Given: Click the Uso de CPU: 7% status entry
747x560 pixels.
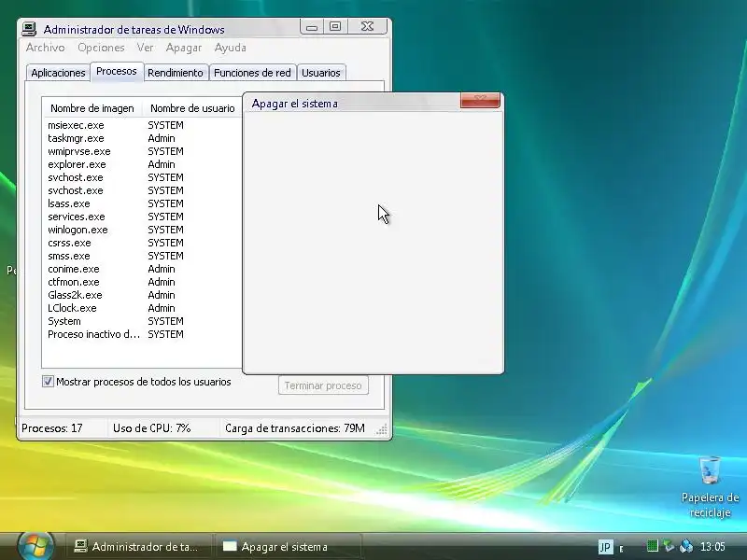Looking at the screenshot, I should pyautogui.click(x=151, y=428).
